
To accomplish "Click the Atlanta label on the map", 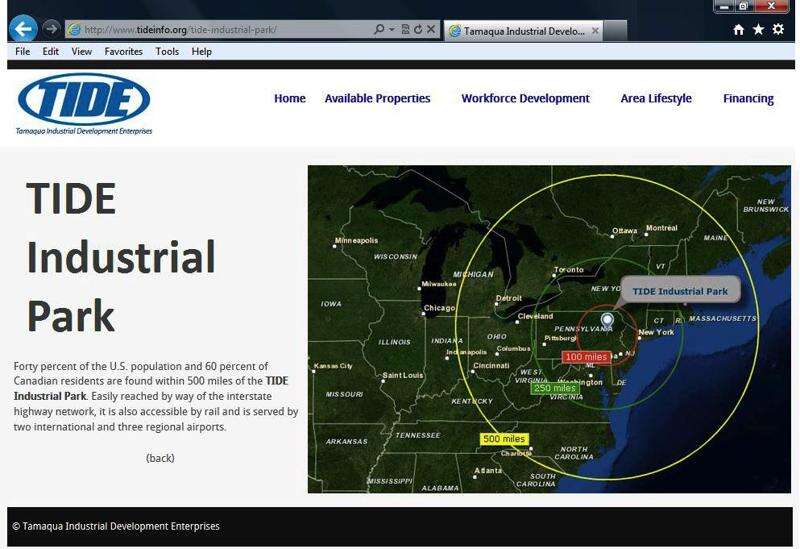I will pyautogui.click(x=488, y=470).
